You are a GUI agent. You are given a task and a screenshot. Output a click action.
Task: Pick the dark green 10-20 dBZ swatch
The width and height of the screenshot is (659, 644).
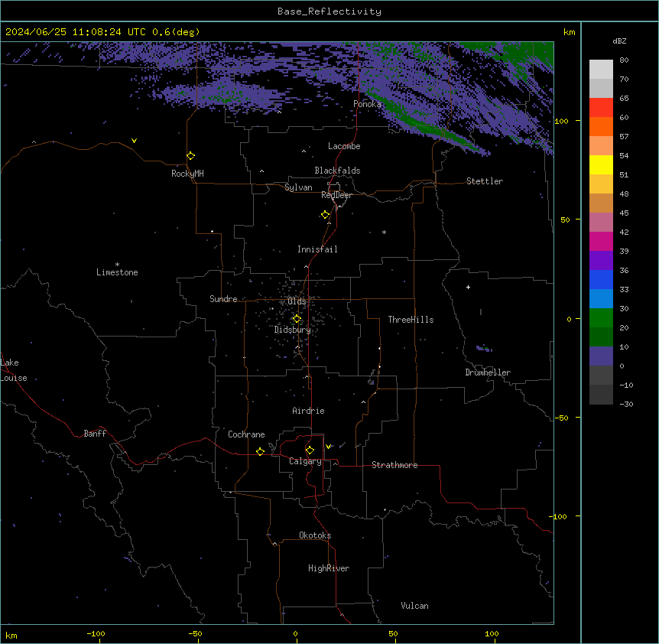tap(601, 337)
